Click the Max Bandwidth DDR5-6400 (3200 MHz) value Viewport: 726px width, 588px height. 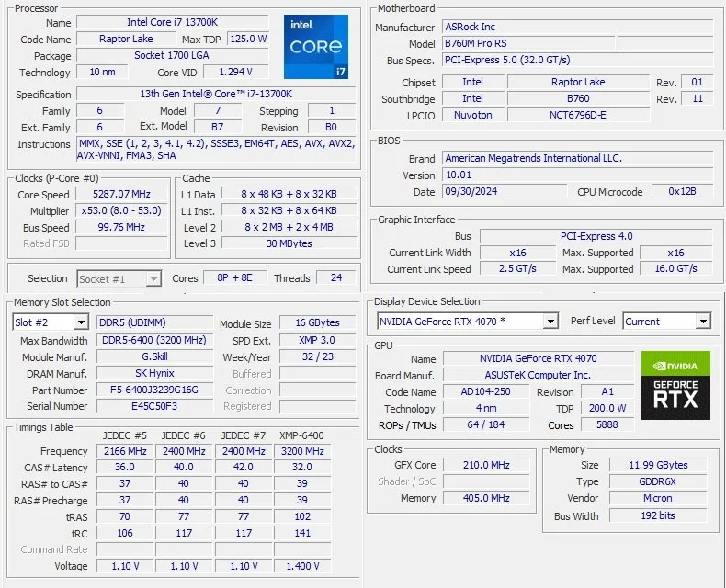click(x=154, y=340)
